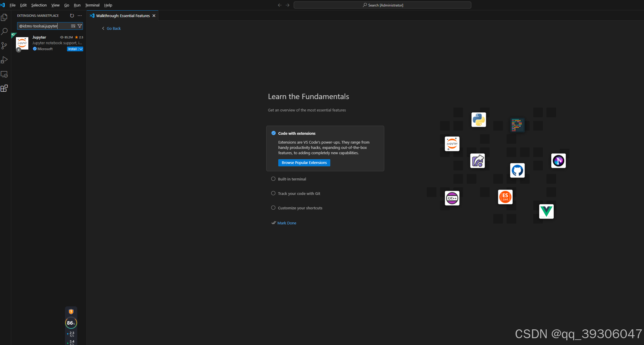This screenshot has width=644, height=345.
Task: Open the File menu
Action: (12, 5)
